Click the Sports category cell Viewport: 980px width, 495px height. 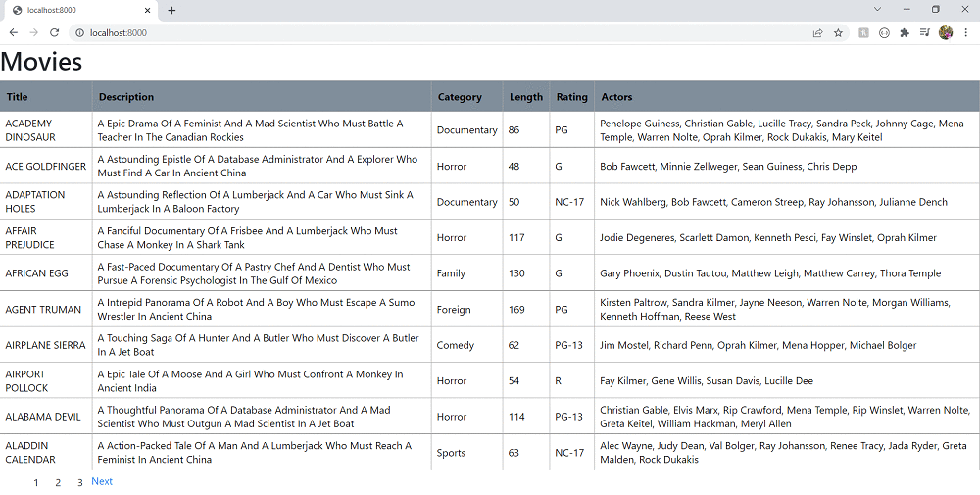coord(466,453)
